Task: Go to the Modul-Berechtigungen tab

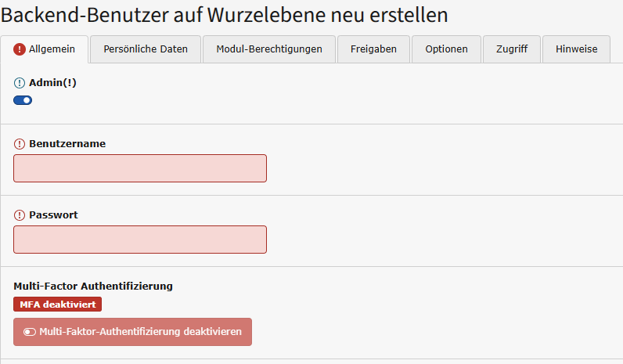Action: click(x=269, y=49)
